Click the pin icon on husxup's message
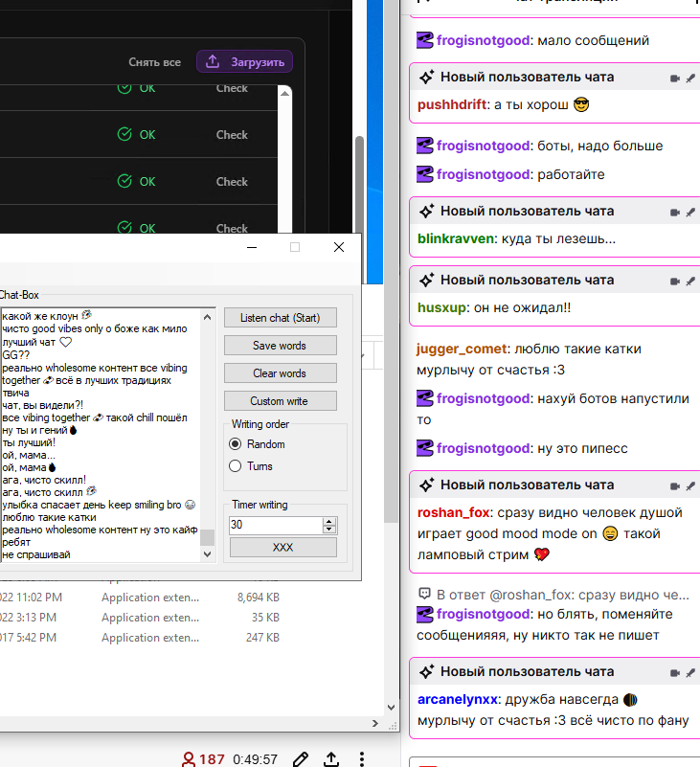The width and height of the screenshot is (700, 767). pos(690,282)
